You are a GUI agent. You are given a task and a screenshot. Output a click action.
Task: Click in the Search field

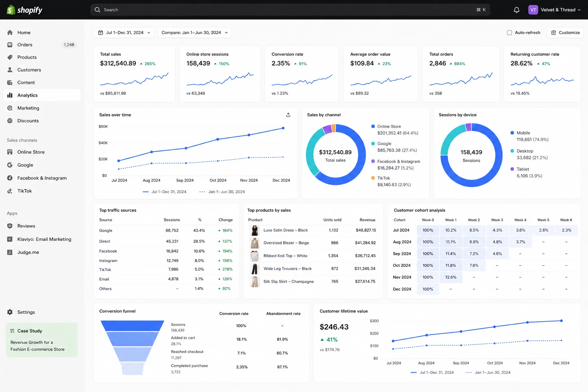click(290, 10)
